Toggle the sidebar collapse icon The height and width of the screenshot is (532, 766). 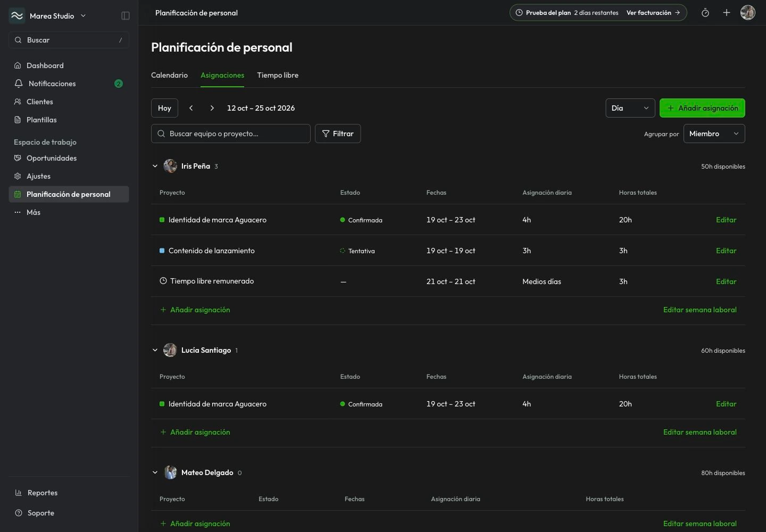tap(126, 16)
